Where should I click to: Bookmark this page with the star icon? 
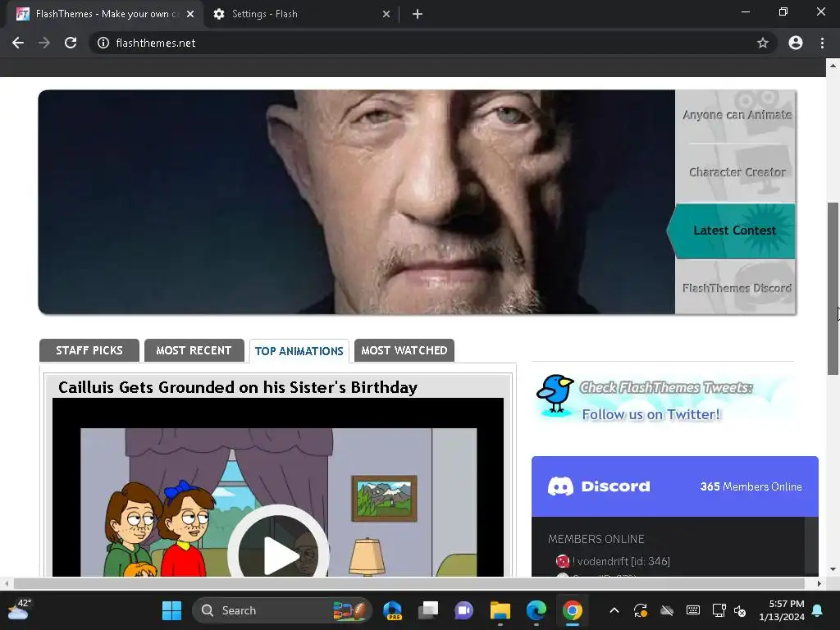[x=763, y=43]
